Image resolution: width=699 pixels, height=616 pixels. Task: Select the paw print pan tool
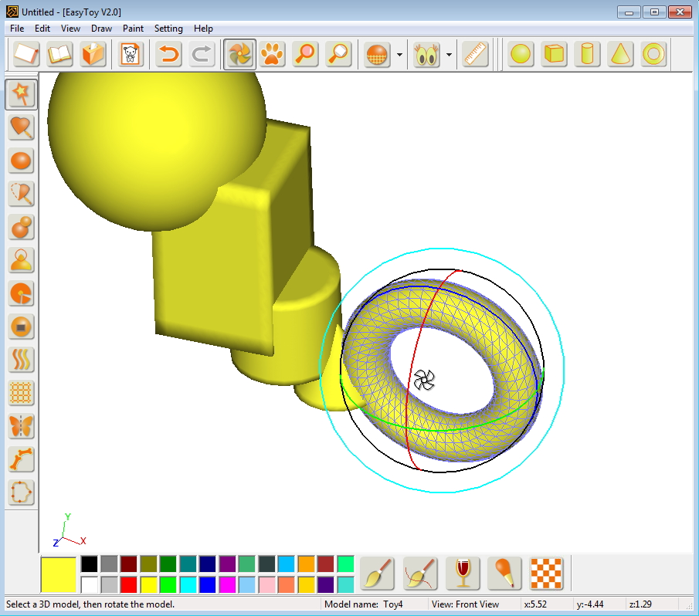pos(272,54)
